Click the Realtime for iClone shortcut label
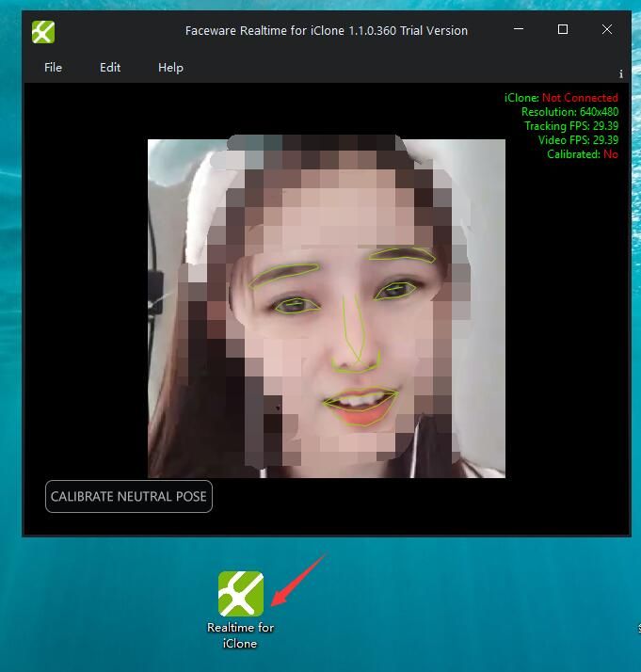Screen dimensions: 641x672 (x=241, y=635)
